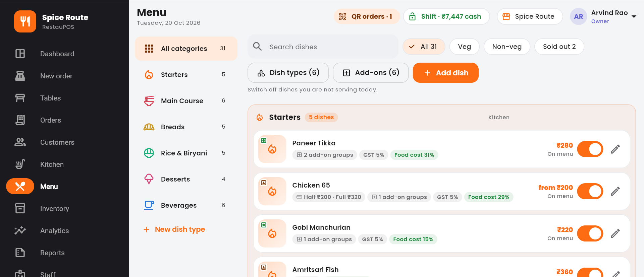Click the Main Course bowl icon

pyautogui.click(x=149, y=101)
